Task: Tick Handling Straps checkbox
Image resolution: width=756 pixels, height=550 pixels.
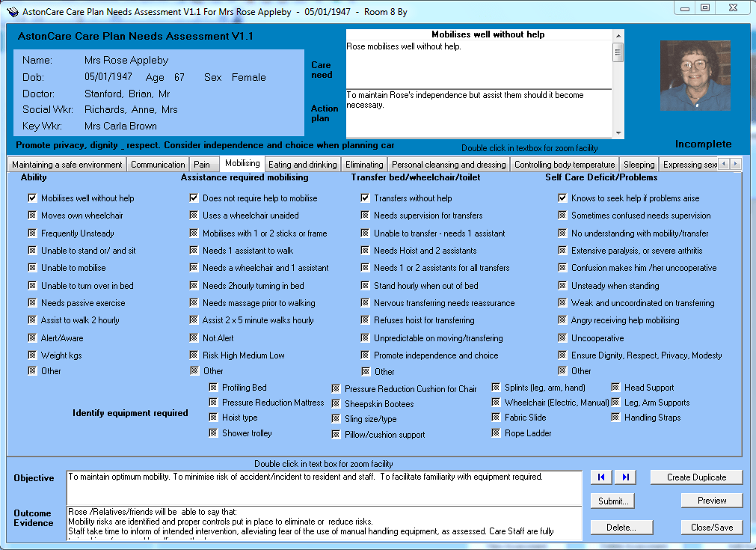Action: pyautogui.click(x=615, y=417)
